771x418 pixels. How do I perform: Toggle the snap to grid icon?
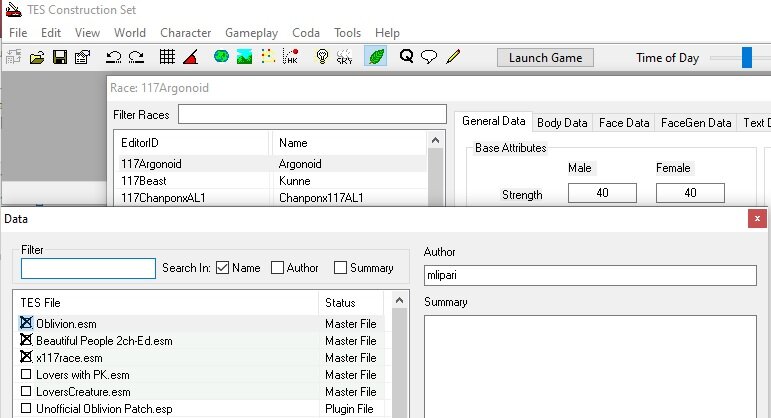pyautogui.click(x=167, y=57)
